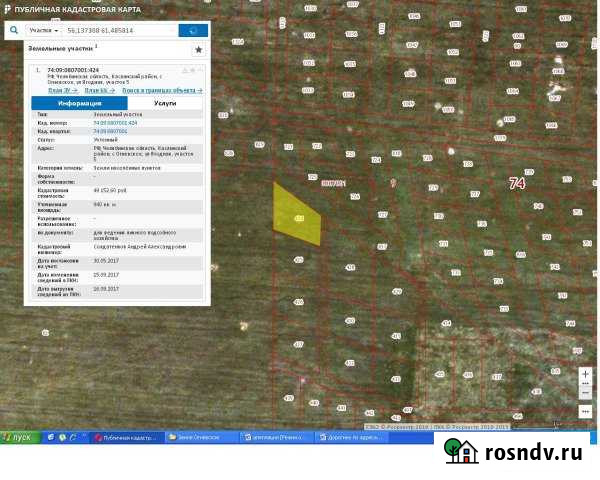Click Internet Explorer quick launch icon
This screenshot has width=600, height=480.
click(50, 437)
